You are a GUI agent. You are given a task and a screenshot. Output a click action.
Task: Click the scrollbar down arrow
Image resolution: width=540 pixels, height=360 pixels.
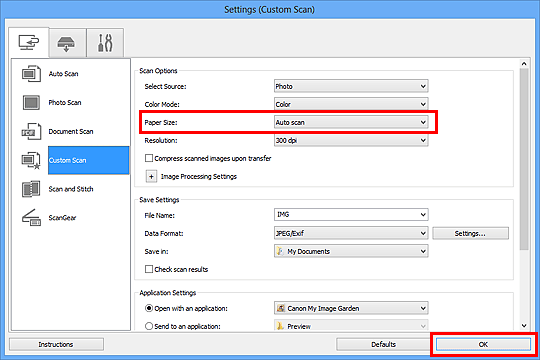click(x=524, y=325)
